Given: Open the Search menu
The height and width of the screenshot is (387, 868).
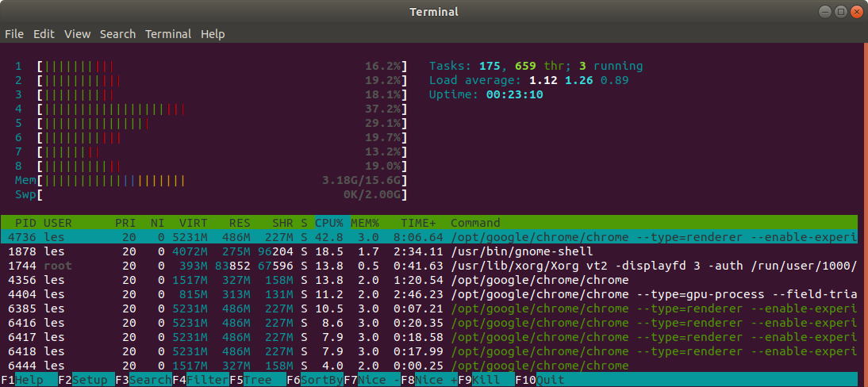Looking at the screenshot, I should click(117, 34).
